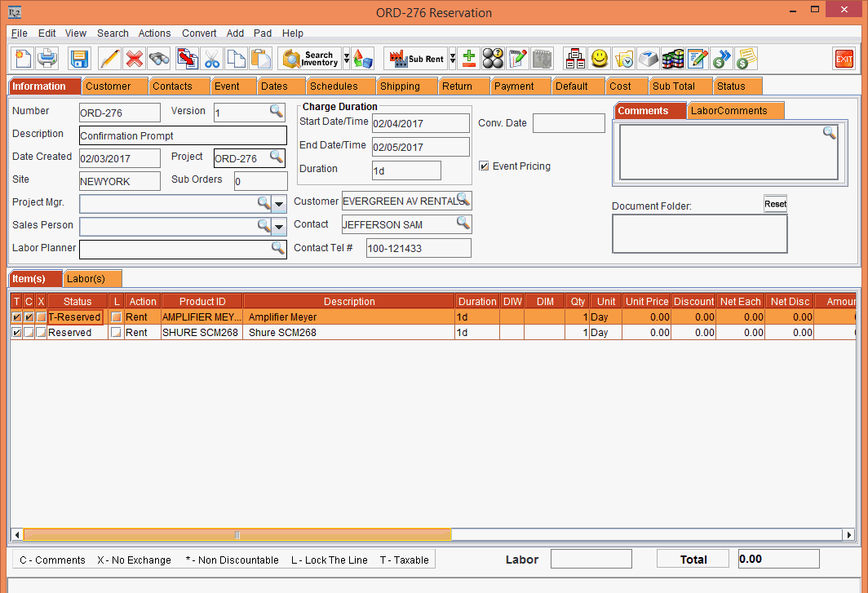The width and height of the screenshot is (868, 593).
Task: Expand the Sales Person dropdown
Action: [x=279, y=226]
